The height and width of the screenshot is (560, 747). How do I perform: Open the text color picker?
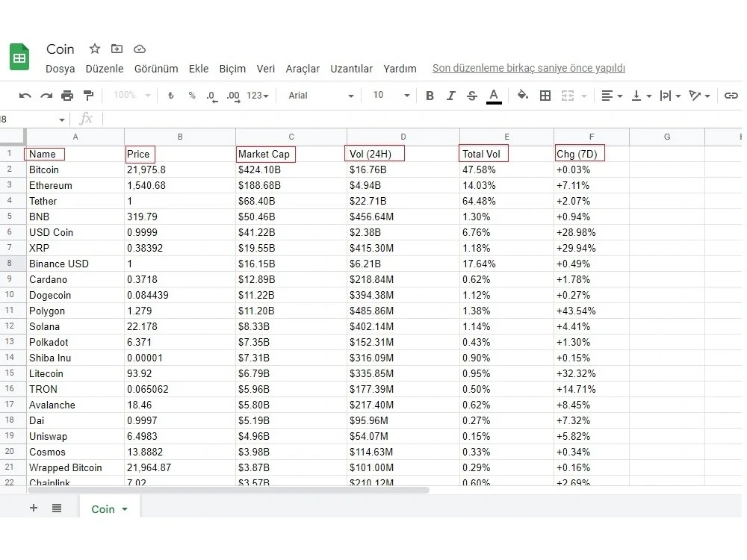[494, 96]
